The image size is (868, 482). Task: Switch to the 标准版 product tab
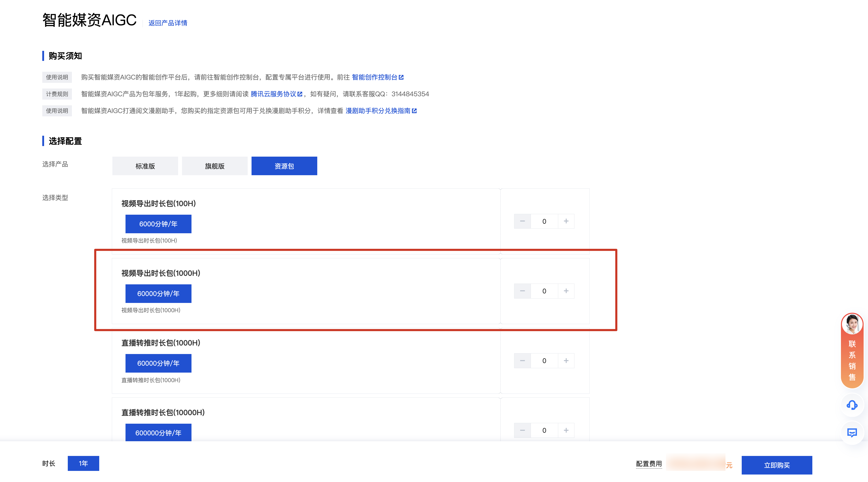(x=145, y=166)
